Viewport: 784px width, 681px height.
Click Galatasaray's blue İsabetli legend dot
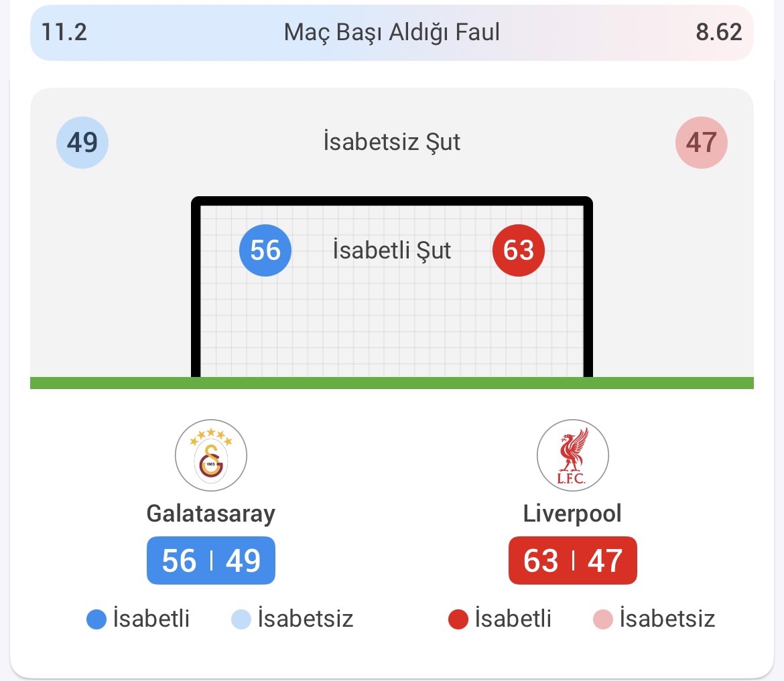pos(97,619)
